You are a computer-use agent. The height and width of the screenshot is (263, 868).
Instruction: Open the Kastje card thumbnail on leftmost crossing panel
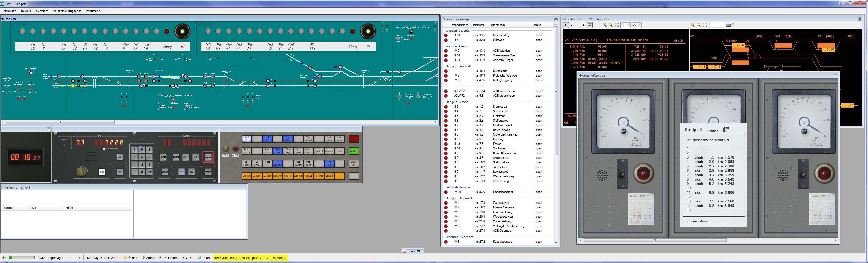pyautogui.click(x=641, y=209)
